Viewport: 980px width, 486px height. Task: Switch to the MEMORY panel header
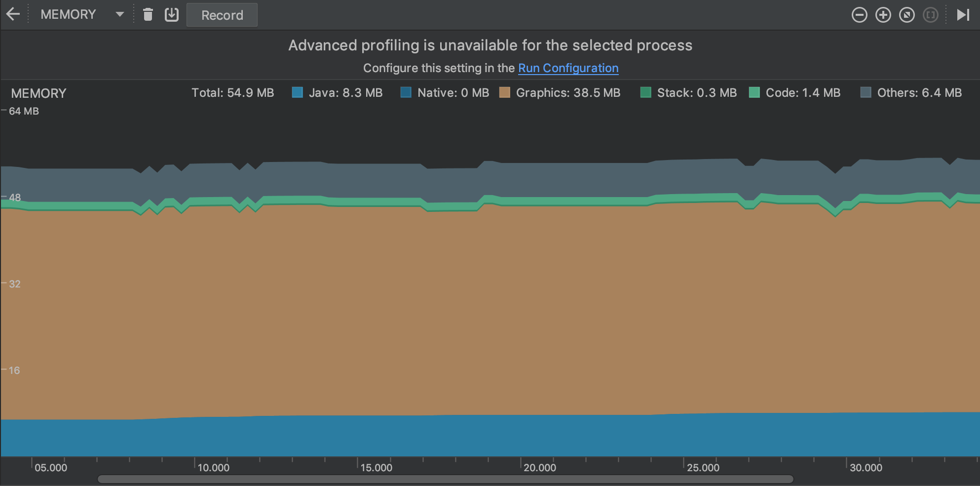(x=39, y=93)
